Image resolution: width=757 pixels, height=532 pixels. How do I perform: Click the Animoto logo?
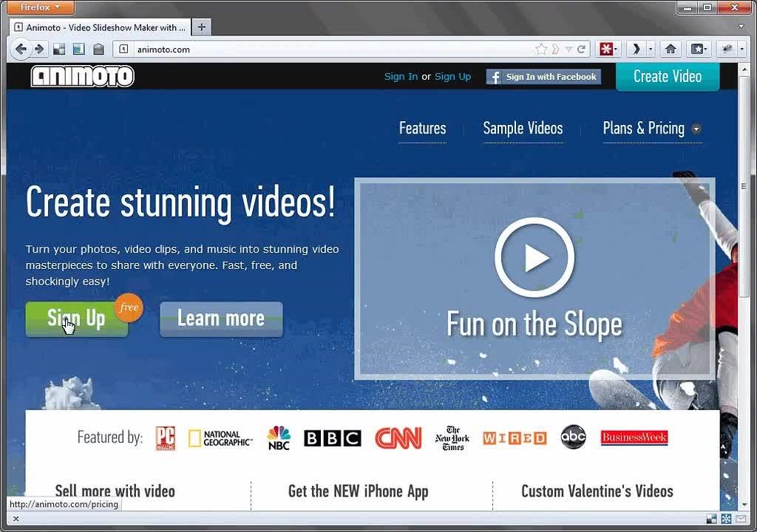[83, 76]
